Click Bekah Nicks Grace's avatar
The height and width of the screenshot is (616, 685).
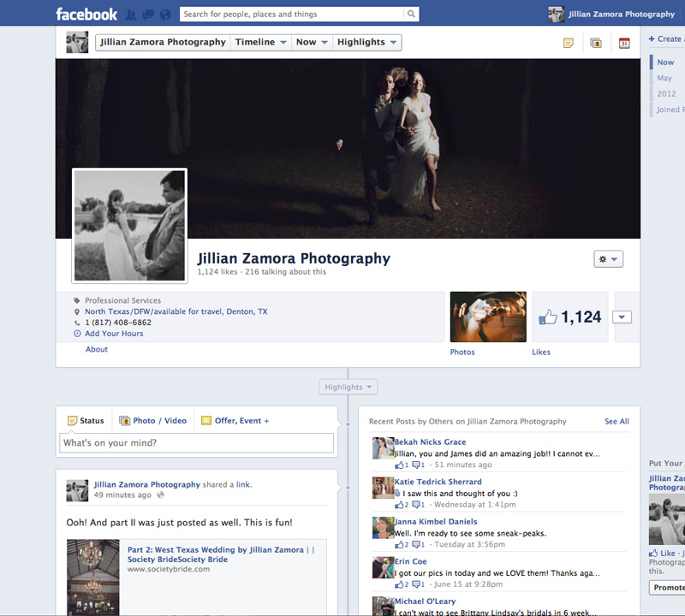(383, 448)
